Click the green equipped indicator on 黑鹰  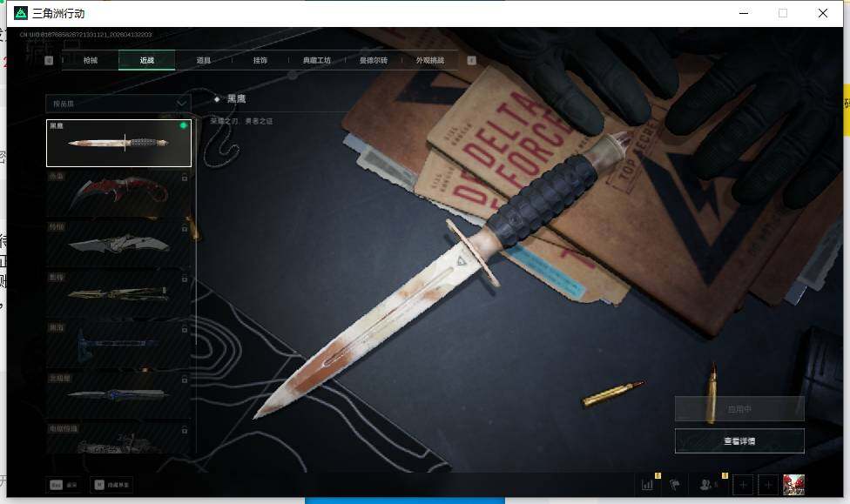(x=183, y=125)
